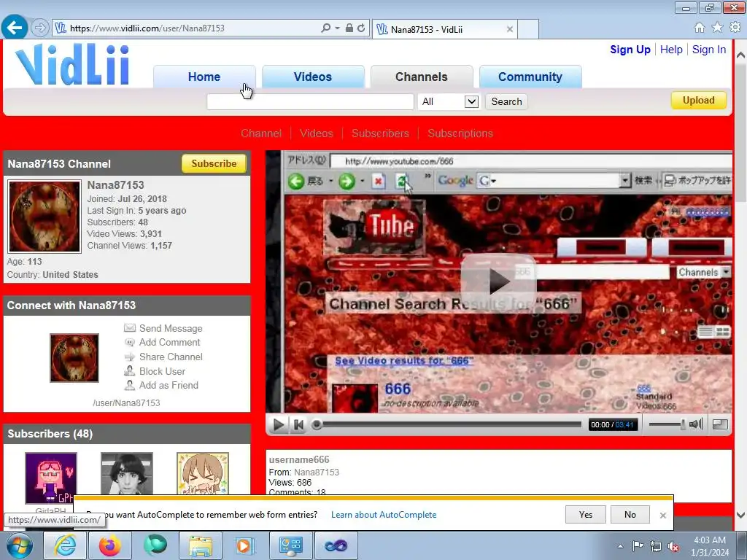
Task: Open the media player taskbar icon
Action: 245,545
